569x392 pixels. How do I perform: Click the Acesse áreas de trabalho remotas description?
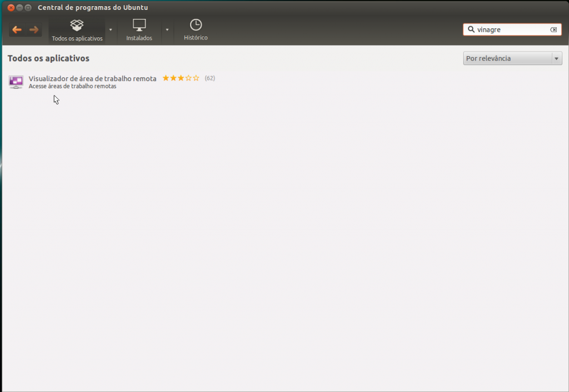coord(73,86)
